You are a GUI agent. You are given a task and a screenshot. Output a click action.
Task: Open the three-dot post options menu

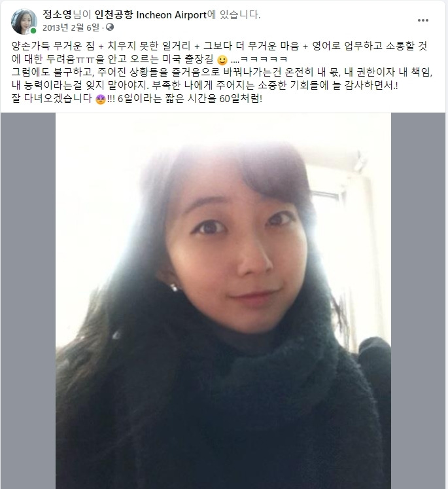[422, 20]
